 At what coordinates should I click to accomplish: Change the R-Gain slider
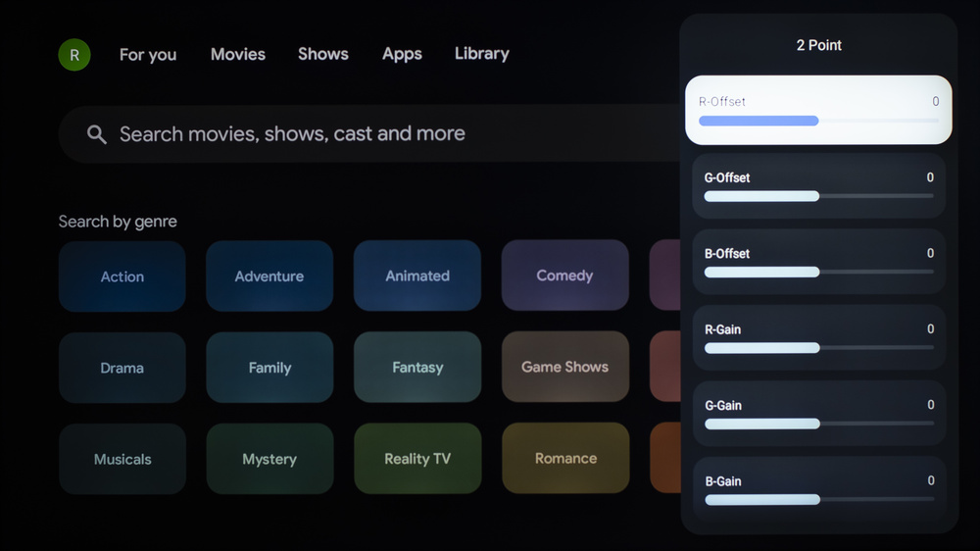click(x=818, y=348)
